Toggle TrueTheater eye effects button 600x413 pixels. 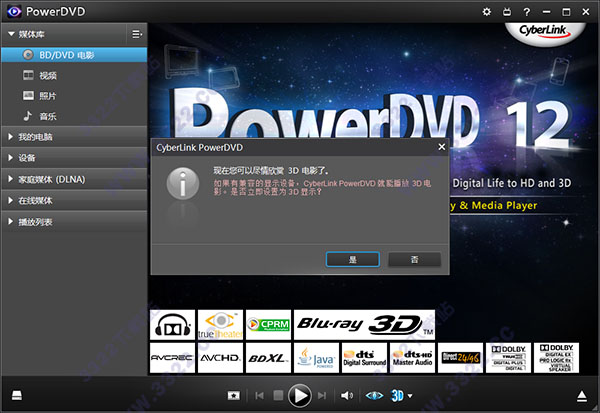tap(375, 395)
